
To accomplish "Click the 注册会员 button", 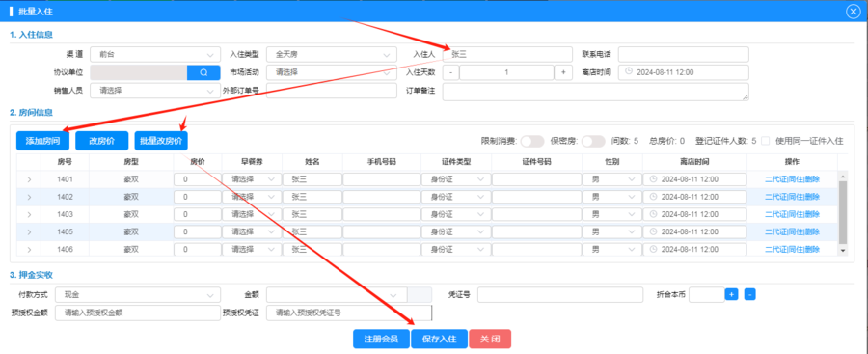I will [381, 339].
